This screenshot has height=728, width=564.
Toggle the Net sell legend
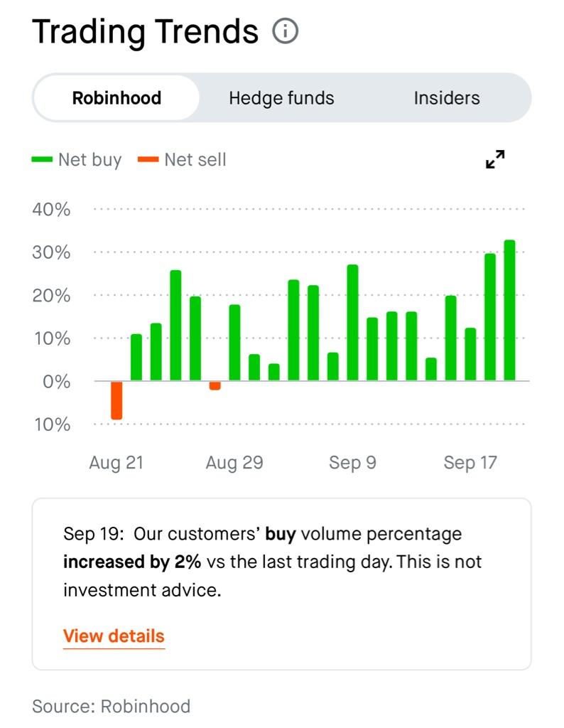point(195,160)
